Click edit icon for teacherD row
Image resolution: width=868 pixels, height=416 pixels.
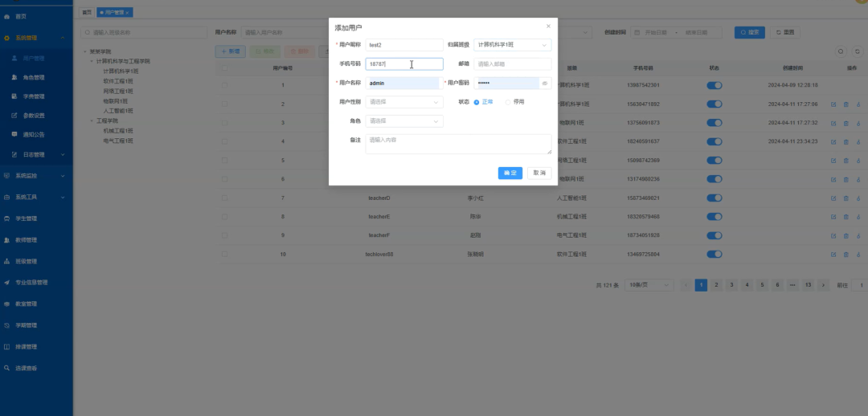pyautogui.click(x=833, y=198)
